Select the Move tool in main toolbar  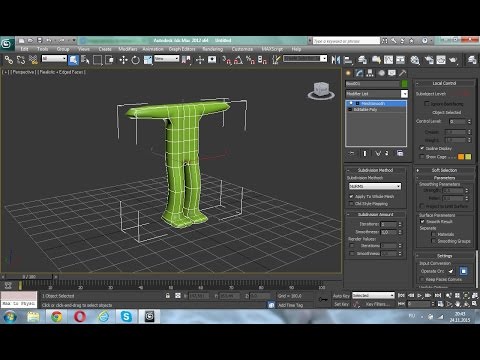123,60
